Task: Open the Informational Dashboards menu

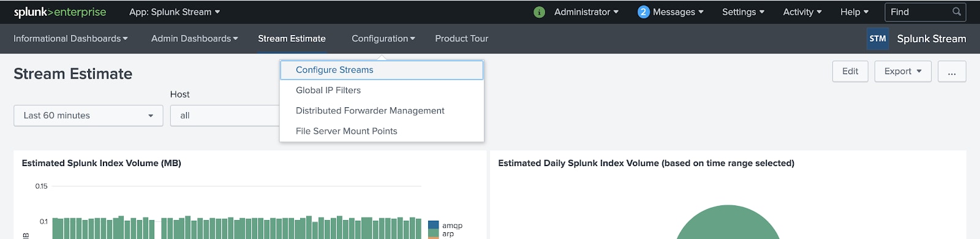Action: [70, 39]
